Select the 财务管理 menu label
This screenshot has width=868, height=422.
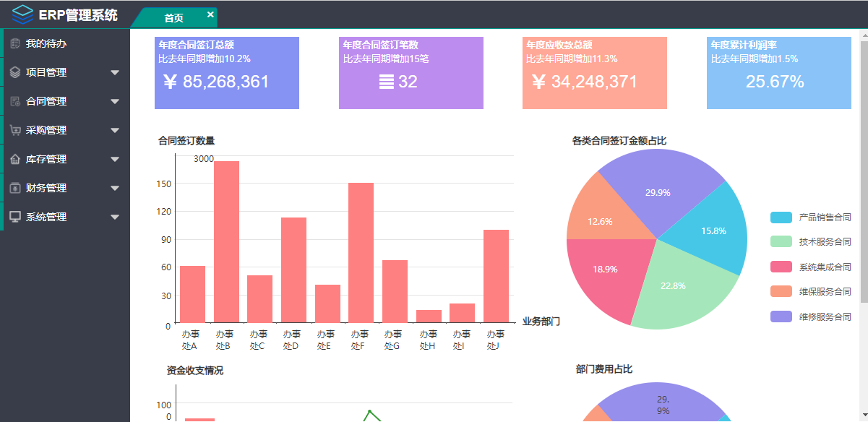pos(46,188)
